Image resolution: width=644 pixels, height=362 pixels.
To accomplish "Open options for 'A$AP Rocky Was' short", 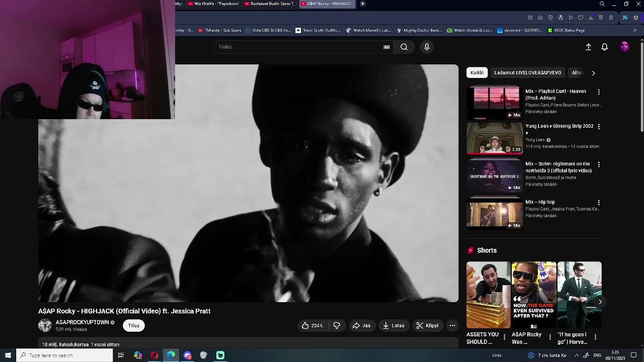I will point(550,337).
